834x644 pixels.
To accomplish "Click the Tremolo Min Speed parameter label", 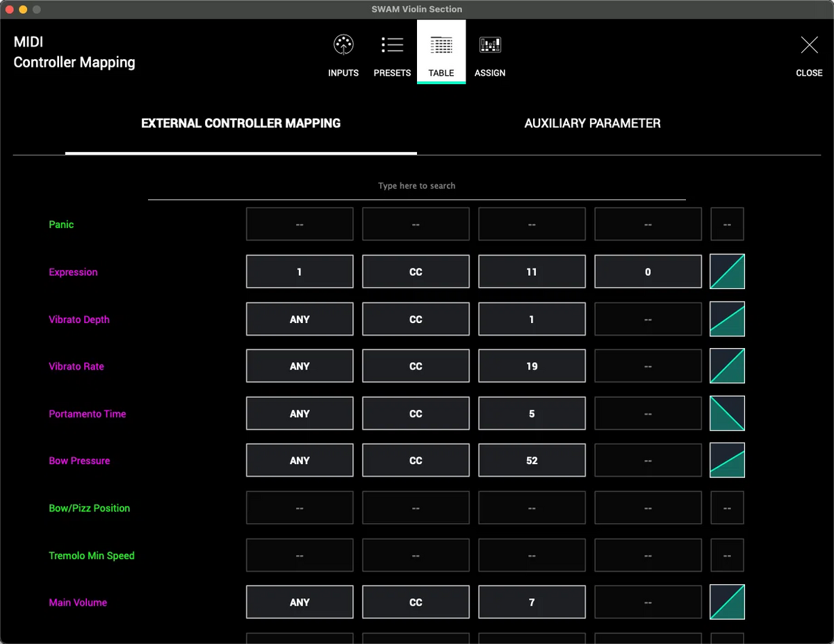I will pyautogui.click(x=92, y=555).
